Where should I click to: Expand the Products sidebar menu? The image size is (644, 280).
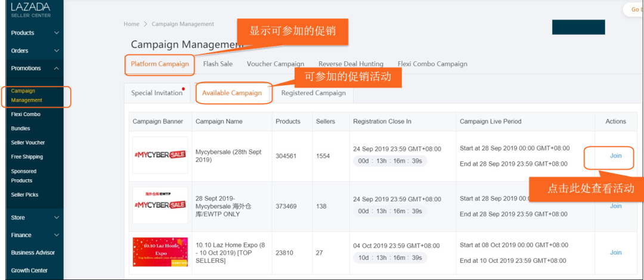point(35,33)
